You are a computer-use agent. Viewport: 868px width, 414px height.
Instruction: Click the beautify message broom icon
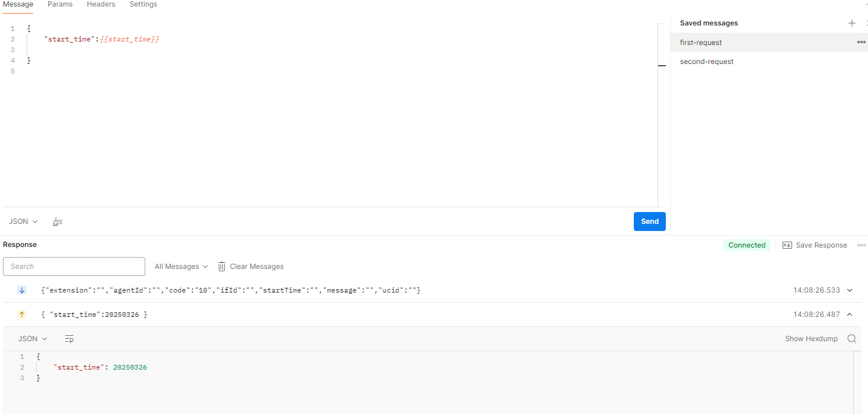coord(58,222)
